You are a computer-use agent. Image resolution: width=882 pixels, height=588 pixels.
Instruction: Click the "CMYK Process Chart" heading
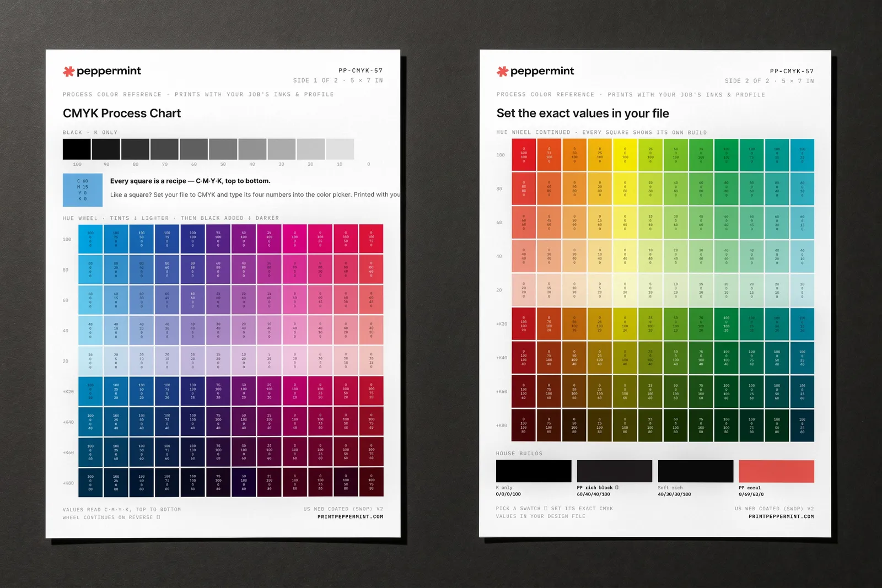(122, 114)
